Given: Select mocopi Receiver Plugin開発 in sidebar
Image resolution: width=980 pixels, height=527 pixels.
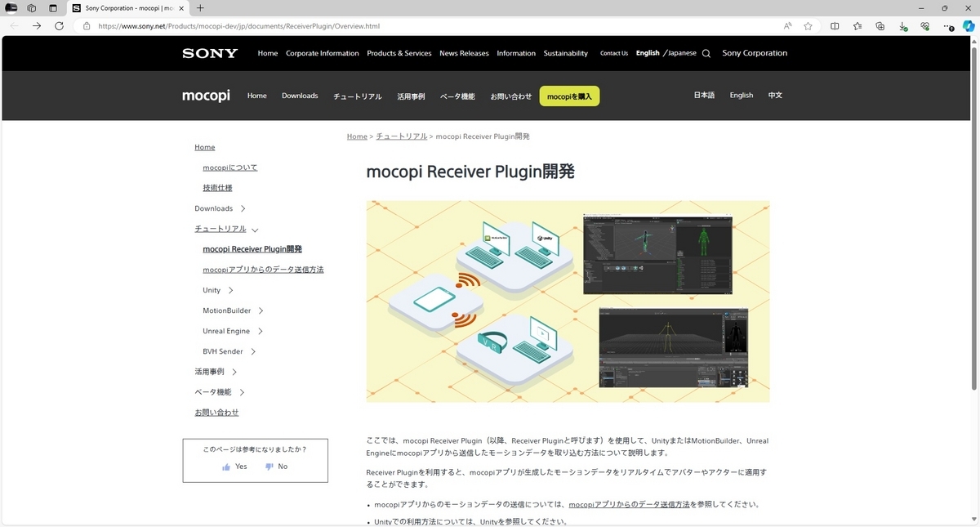Looking at the screenshot, I should pos(252,249).
